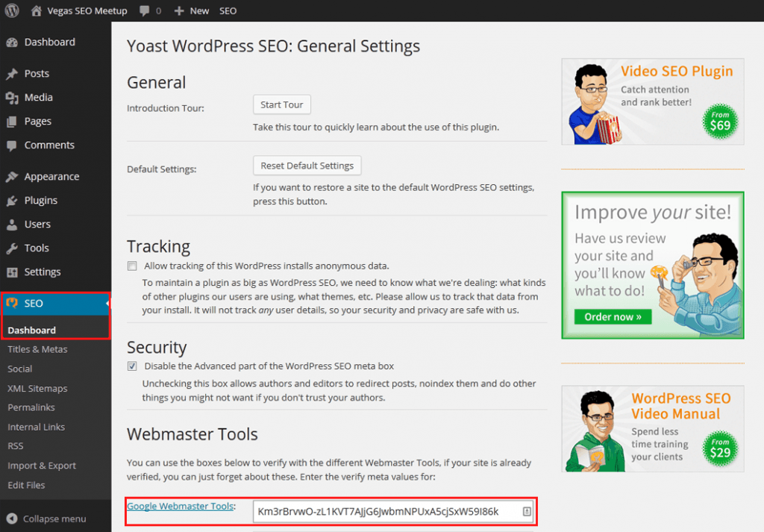764x532 pixels.
Task: Click into the Google Webmaster Tools field
Action: click(x=394, y=512)
